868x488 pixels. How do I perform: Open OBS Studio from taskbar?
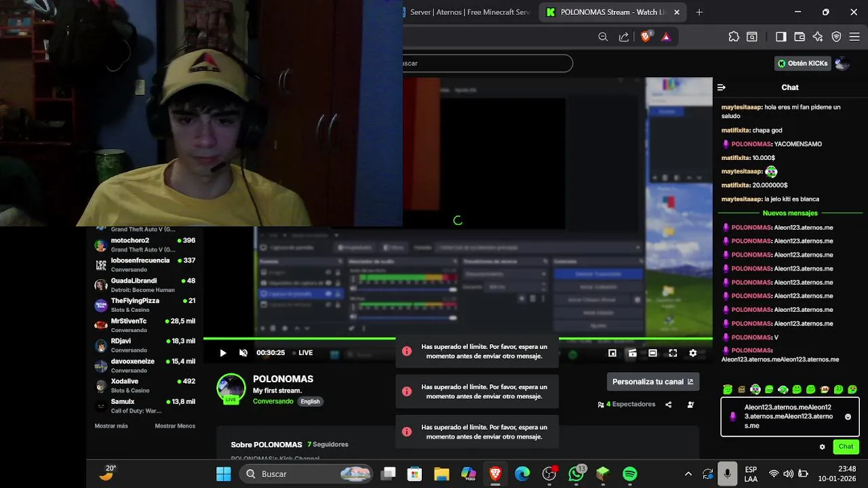pyautogui.click(x=549, y=474)
